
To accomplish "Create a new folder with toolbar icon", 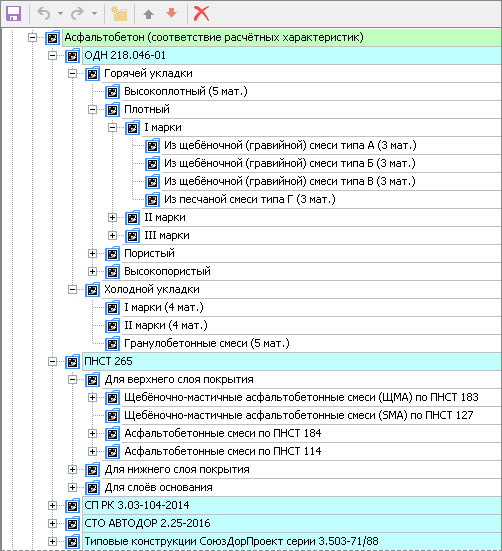I will pyautogui.click(x=119, y=13).
